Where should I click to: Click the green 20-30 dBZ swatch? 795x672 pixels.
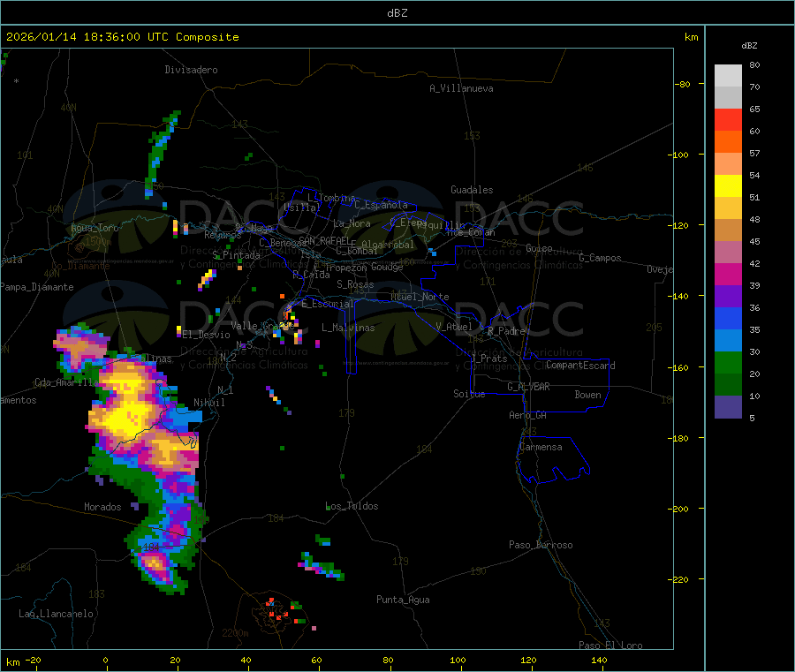tap(728, 362)
